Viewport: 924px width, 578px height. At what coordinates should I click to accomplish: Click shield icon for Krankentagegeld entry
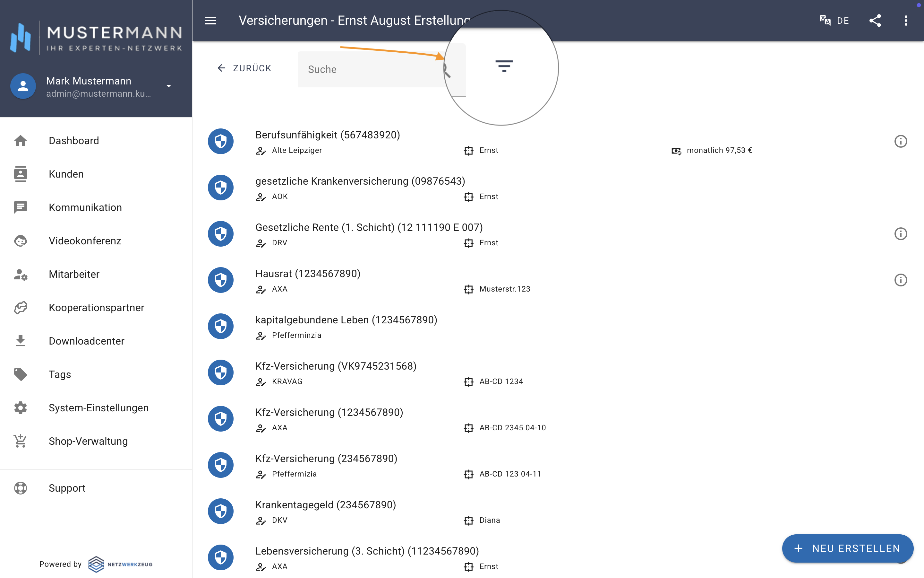[x=221, y=512]
